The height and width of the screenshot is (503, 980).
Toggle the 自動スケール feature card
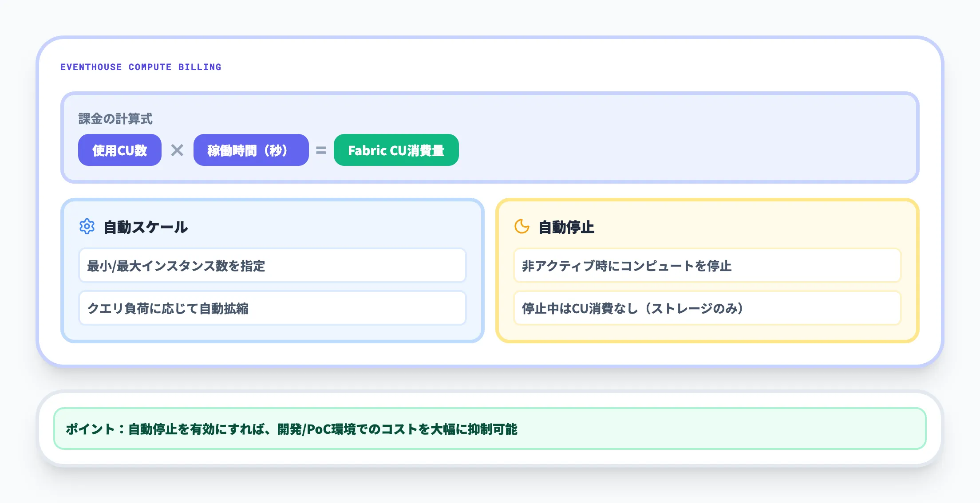coord(273,270)
